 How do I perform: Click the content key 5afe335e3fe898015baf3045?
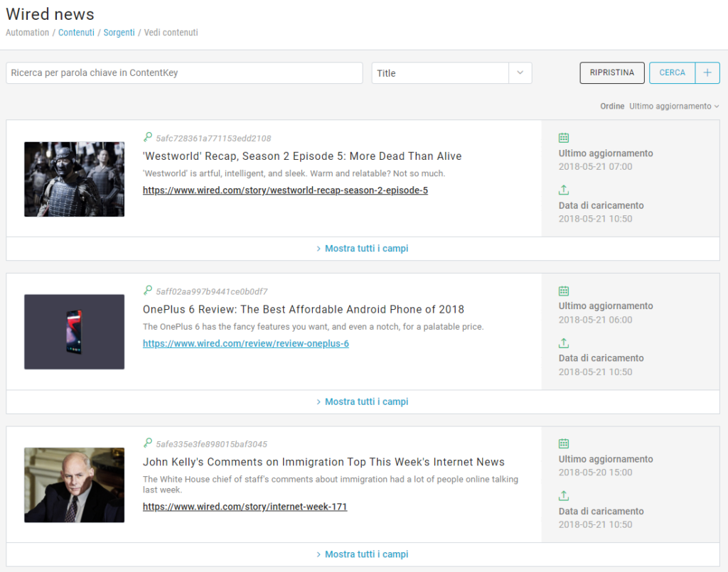coord(212,444)
